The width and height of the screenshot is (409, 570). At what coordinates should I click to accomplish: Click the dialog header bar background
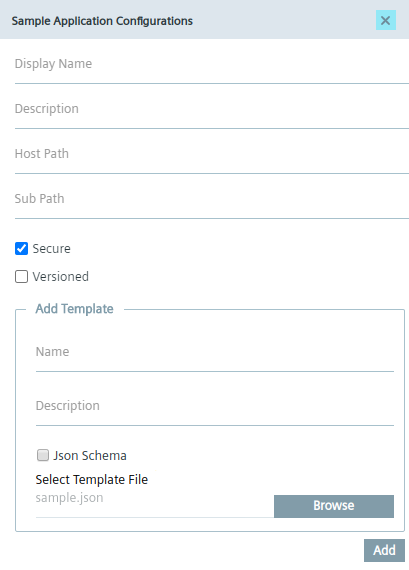tap(284, 20)
